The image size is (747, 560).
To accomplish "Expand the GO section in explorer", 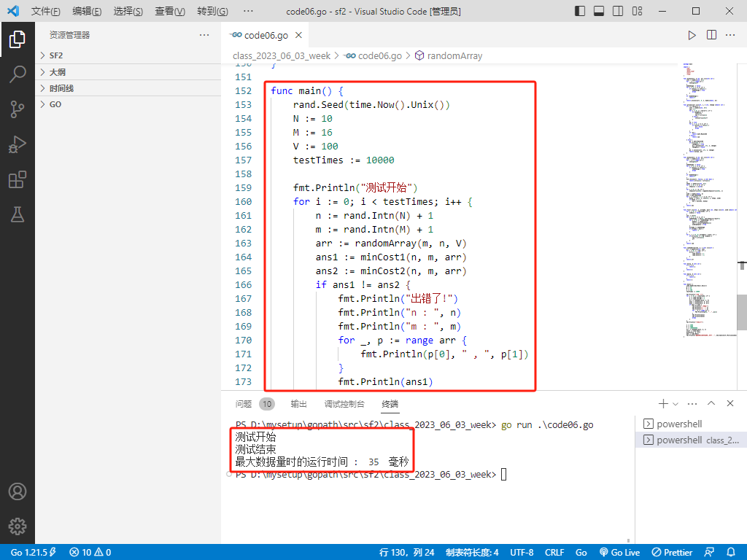I will (128, 104).
